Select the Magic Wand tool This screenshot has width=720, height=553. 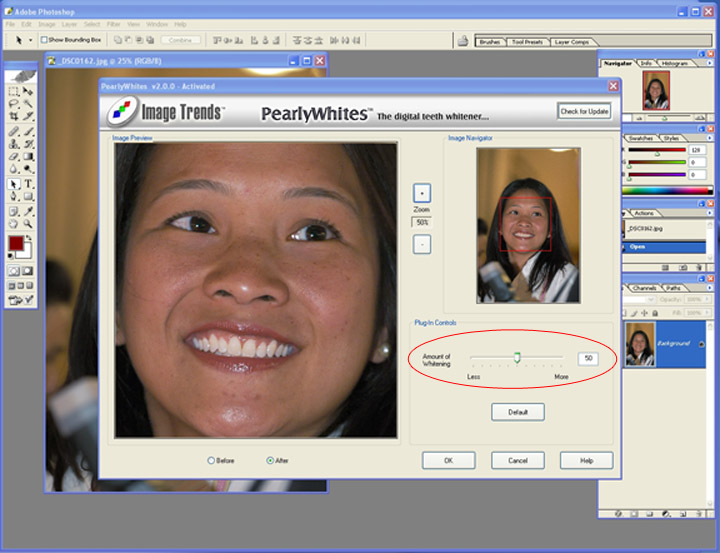coord(28,104)
